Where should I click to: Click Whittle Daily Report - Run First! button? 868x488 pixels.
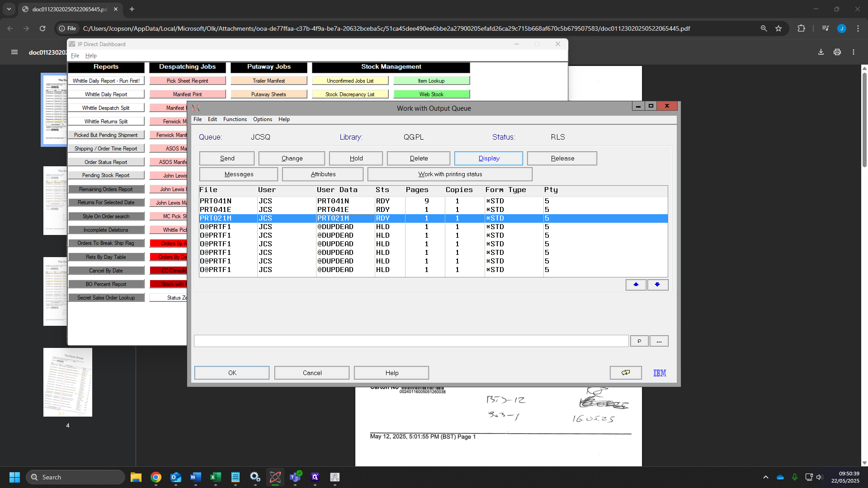[106, 81]
